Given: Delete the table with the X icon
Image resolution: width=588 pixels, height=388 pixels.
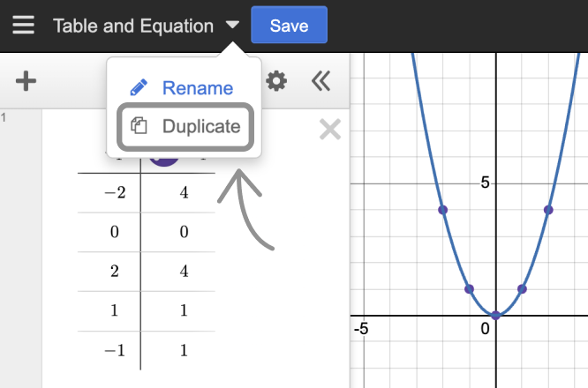Looking at the screenshot, I should click(329, 131).
